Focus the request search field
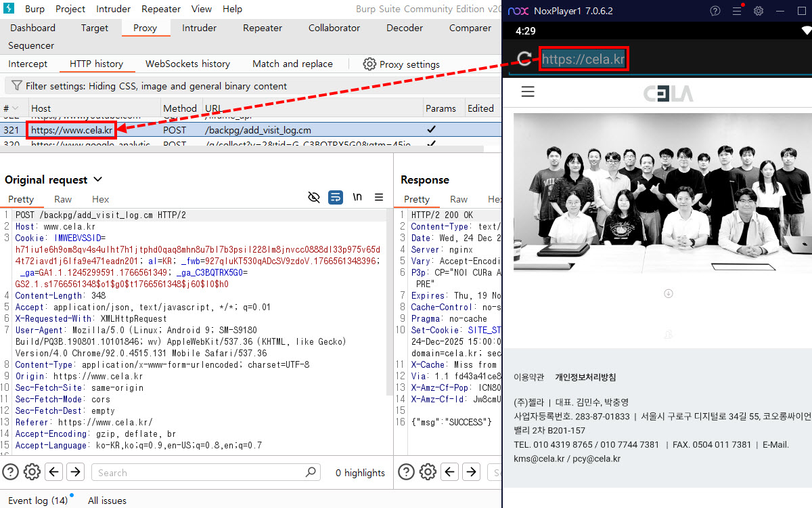The image size is (812, 508). [x=205, y=473]
